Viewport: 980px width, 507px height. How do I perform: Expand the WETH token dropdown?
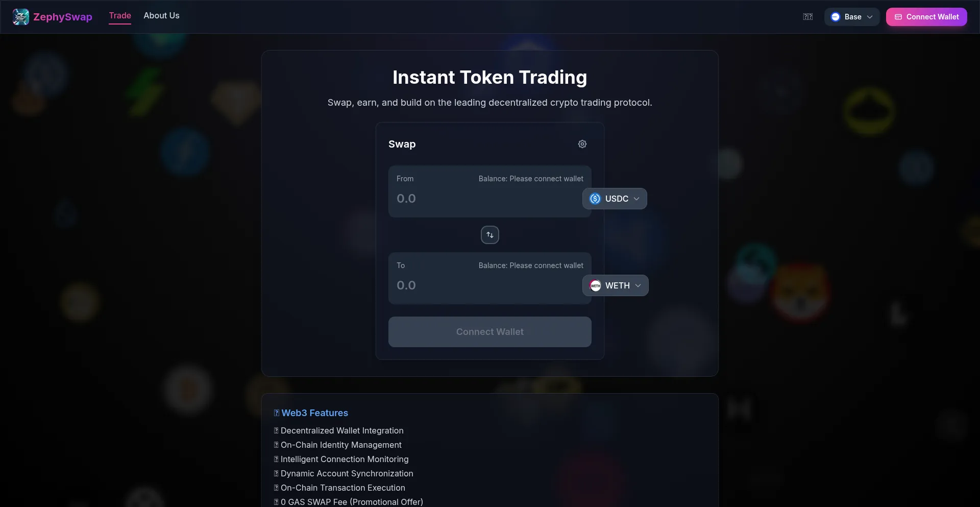pyautogui.click(x=616, y=285)
